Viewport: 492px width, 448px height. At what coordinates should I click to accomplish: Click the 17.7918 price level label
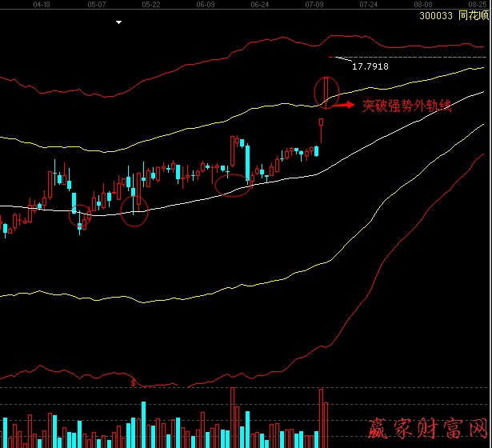tap(369, 66)
